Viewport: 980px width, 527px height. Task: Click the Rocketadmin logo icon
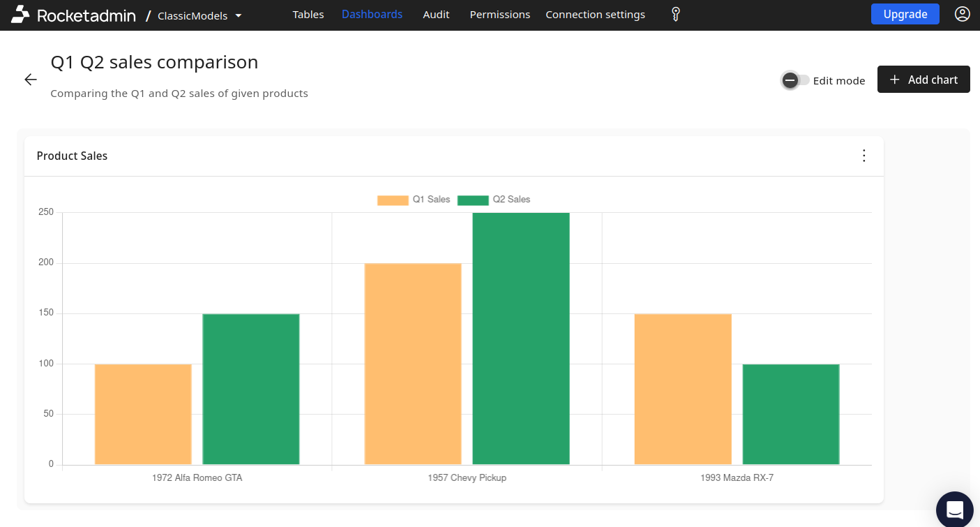pyautogui.click(x=21, y=14)
